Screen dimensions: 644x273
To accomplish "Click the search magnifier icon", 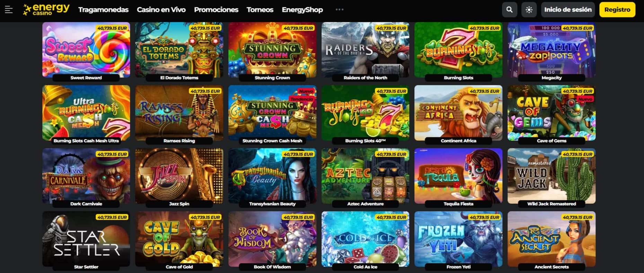I will pyautogui.click(x=509, y=10).
